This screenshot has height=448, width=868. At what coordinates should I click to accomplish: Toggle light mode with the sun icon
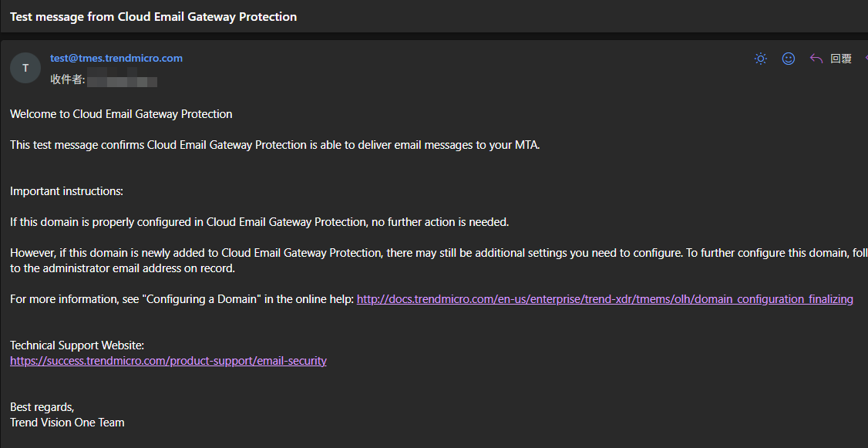(x=761, y=59)
